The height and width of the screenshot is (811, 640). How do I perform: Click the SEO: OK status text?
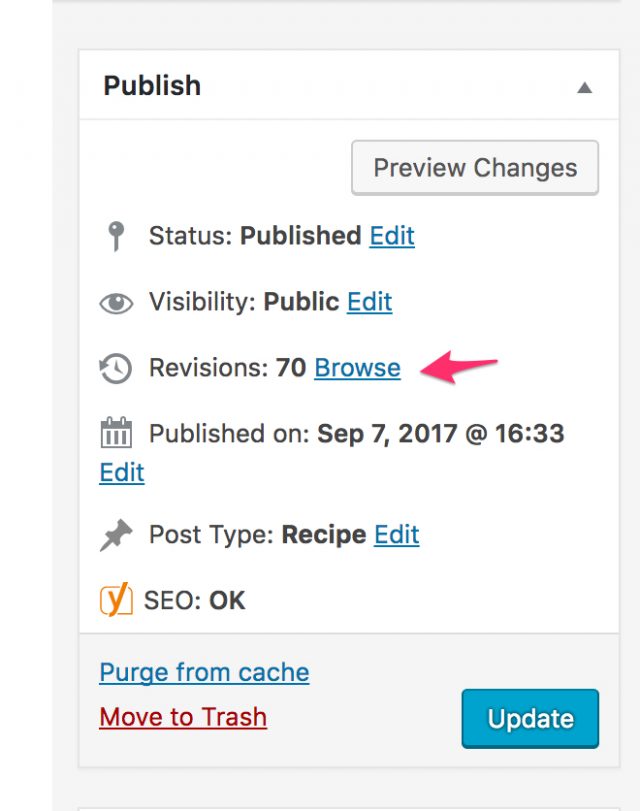[195, 601]
